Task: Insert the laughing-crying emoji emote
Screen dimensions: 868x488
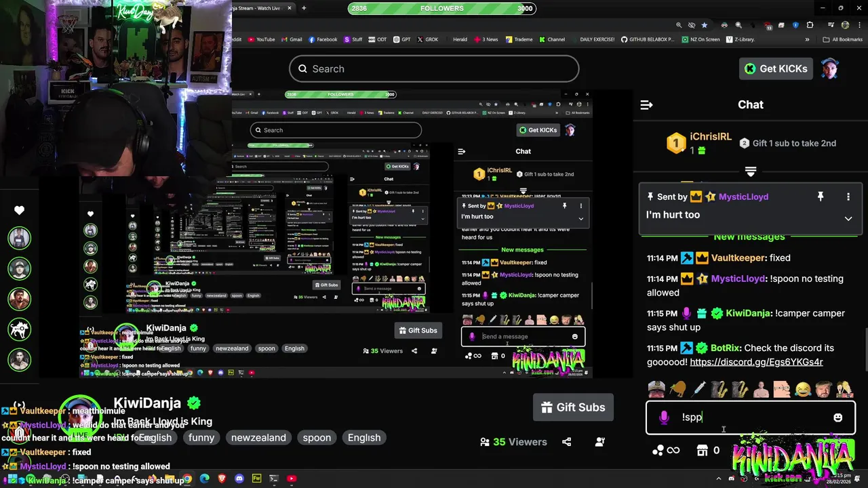Action: coord(803,389)
